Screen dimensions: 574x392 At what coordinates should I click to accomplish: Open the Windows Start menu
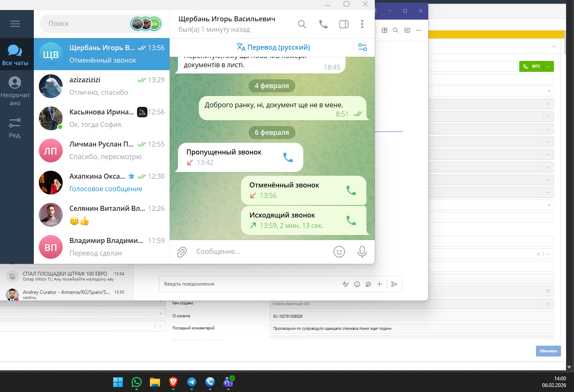118,382
